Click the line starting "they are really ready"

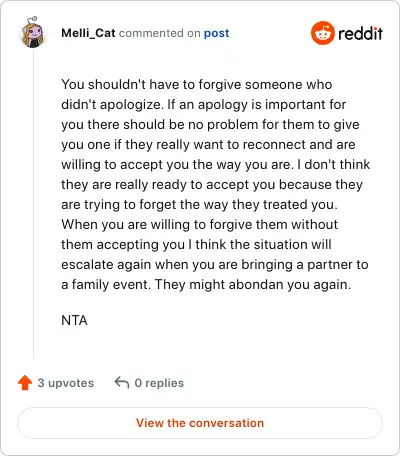tap(212, 184)
